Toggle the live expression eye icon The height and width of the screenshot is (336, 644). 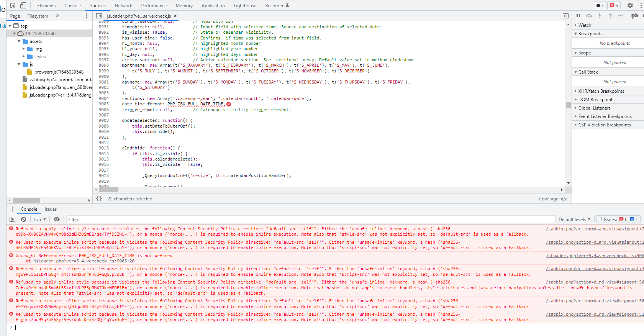tap(57, 220)
